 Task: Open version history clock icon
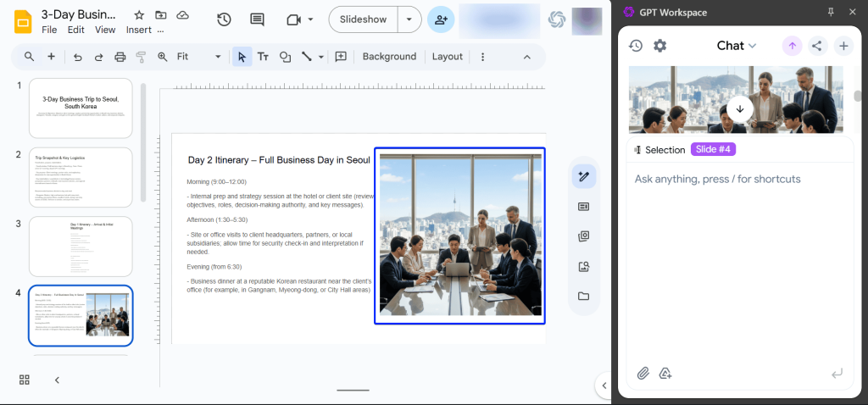point(224,19)
